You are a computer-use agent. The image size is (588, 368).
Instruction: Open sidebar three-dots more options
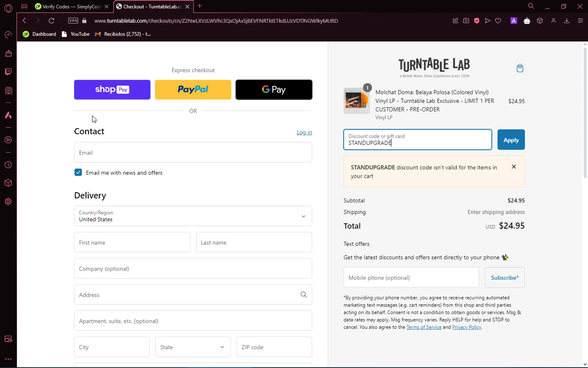click(8, 359)
